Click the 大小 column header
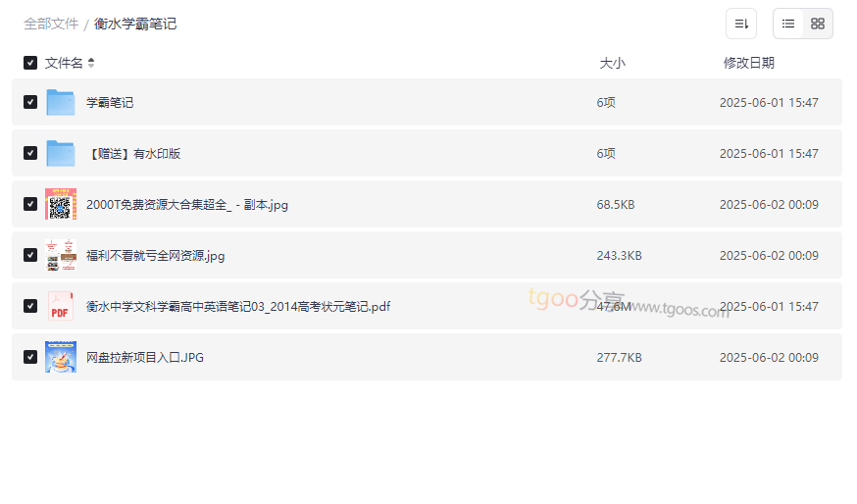 [x=612, y=63]
